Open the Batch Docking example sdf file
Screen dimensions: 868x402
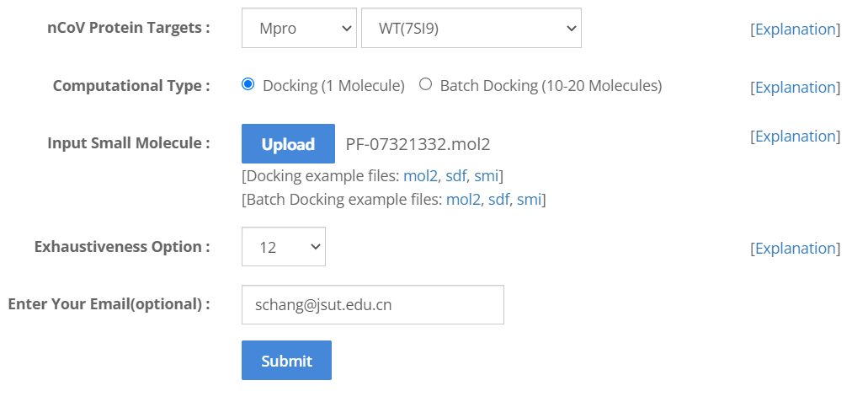pos(498,200)
